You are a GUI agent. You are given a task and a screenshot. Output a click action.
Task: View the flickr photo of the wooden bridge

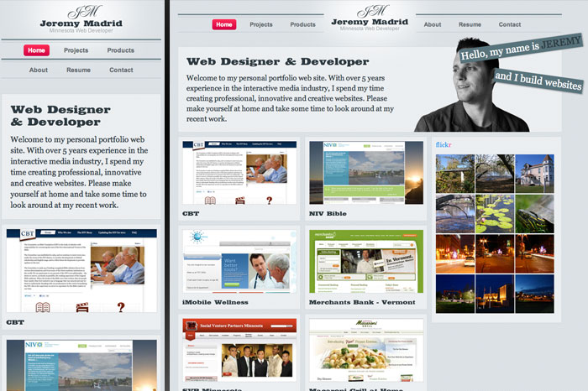[455, 174]
